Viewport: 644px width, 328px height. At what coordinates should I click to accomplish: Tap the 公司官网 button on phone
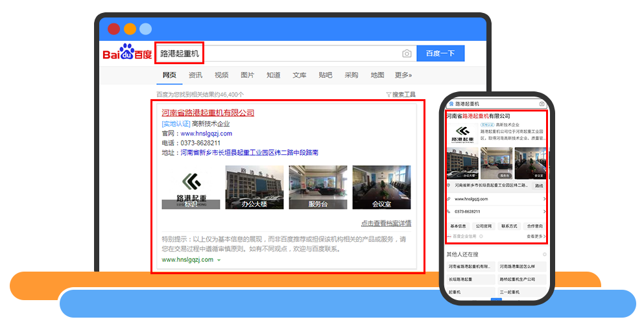pyautogui.click(x=483, y=226)
